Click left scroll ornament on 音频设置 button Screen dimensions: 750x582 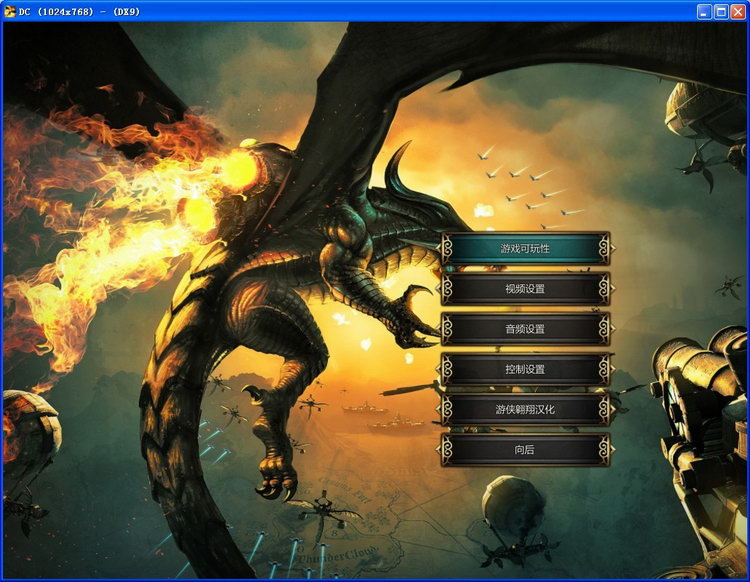pyautogui.click(x=447, y=329)
